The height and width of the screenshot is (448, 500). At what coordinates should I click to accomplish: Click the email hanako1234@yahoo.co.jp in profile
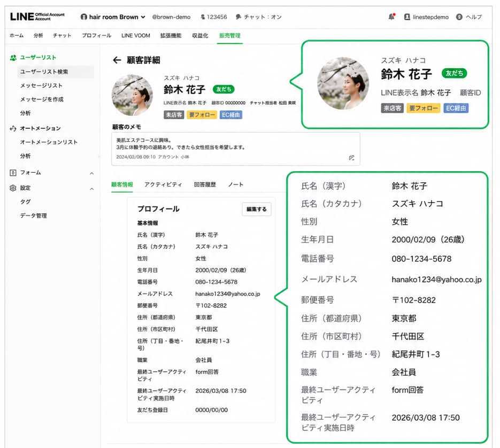pyautogui.click(x=228, y=293)
